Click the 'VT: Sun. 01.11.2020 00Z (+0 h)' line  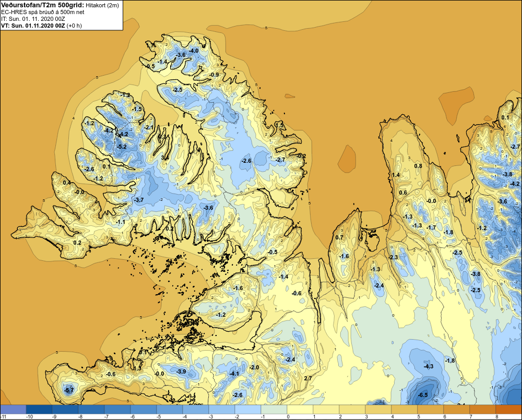click(x=41, y=26)
